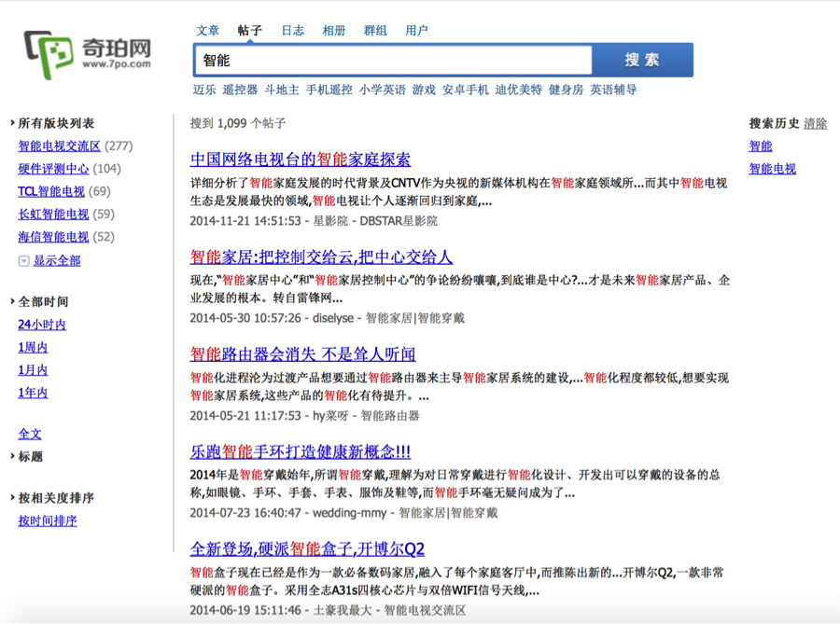840x624 pixels.
Task: Switch to the 相册 tab
Action: (x=334, y=31)
